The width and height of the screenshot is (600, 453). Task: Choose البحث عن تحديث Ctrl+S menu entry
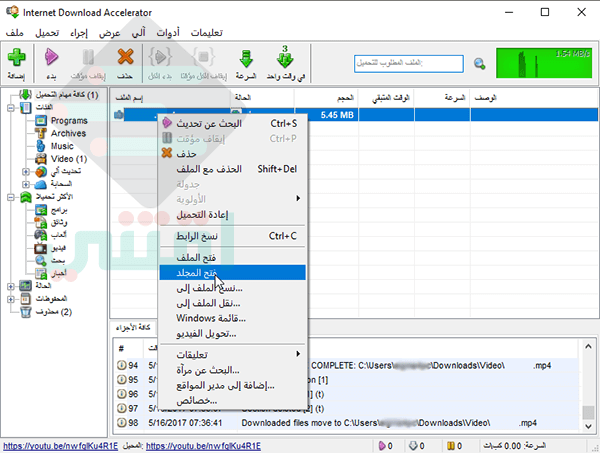pyautogui.click(x=233, y=124)
